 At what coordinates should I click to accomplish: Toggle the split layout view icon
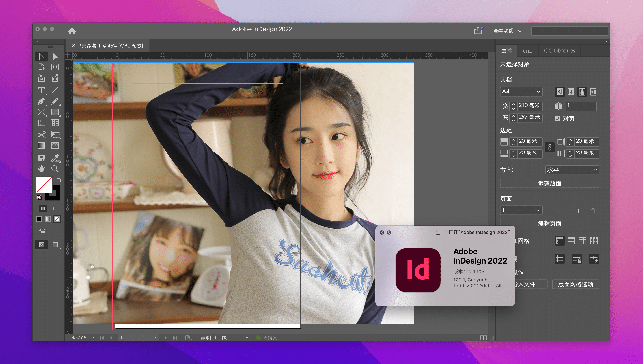click(x=483, y=338)
